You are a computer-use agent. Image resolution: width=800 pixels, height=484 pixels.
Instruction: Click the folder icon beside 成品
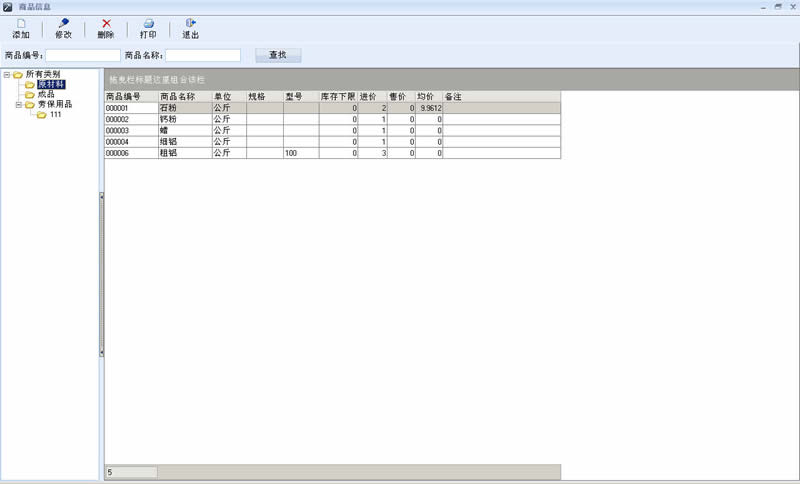[x=30, y=95]
